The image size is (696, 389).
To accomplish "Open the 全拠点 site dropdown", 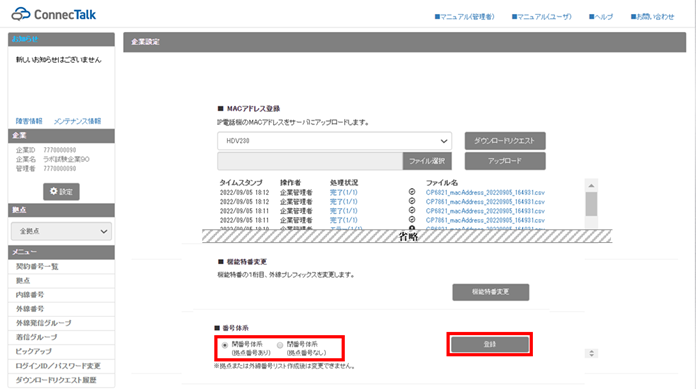I will [61, 231].
